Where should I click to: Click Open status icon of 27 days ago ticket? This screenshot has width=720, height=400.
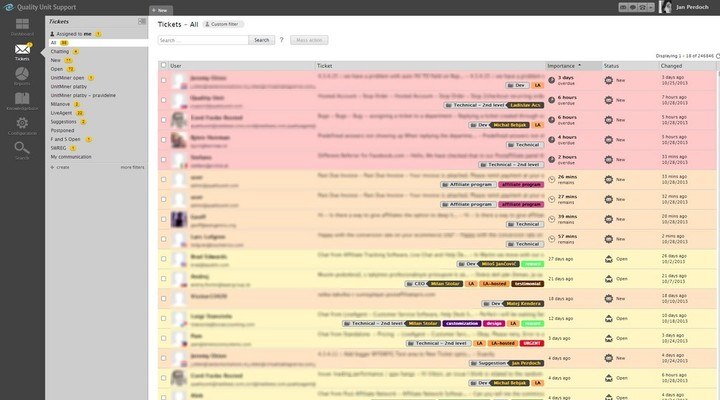coord(608,259)
